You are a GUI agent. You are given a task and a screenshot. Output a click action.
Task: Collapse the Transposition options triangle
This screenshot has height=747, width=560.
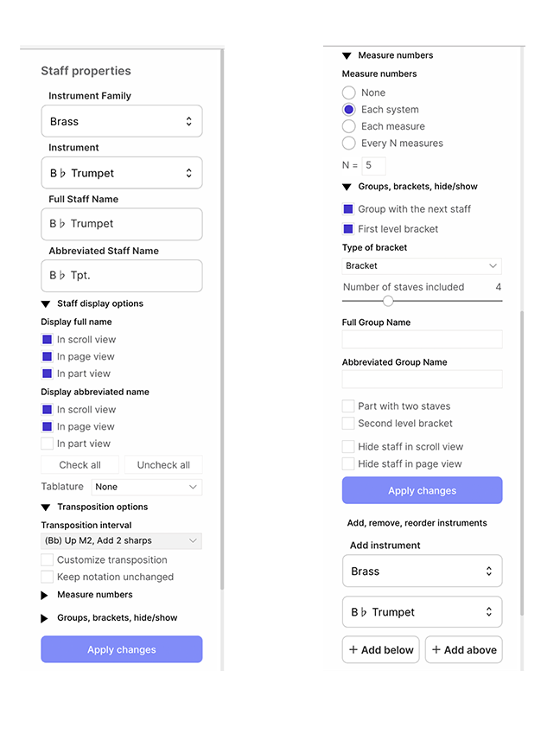[x=46, y=508]
